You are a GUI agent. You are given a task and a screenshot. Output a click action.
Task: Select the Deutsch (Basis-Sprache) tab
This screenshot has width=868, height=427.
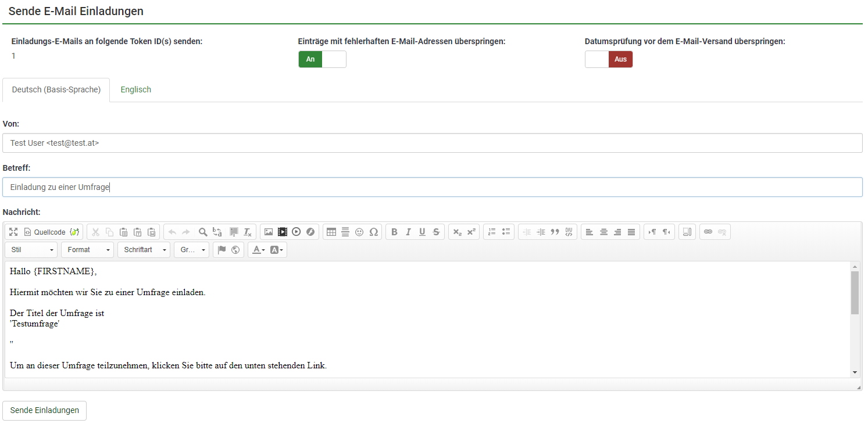[x=56, y=90]
